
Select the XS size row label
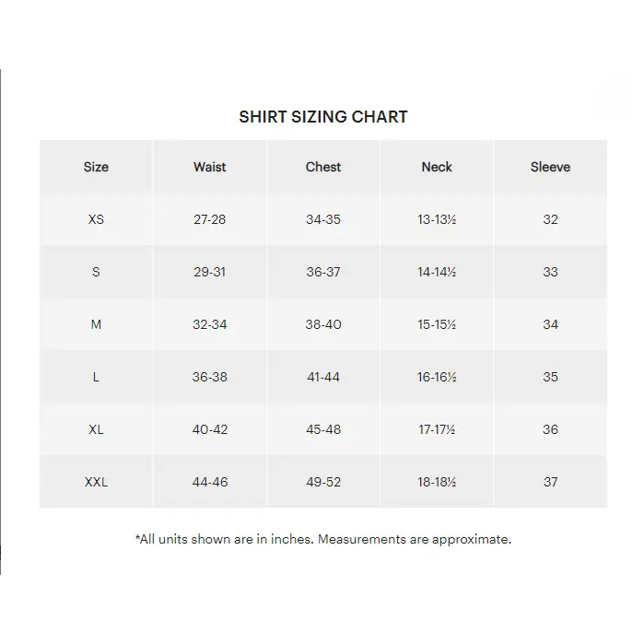[x=96, y=219]
